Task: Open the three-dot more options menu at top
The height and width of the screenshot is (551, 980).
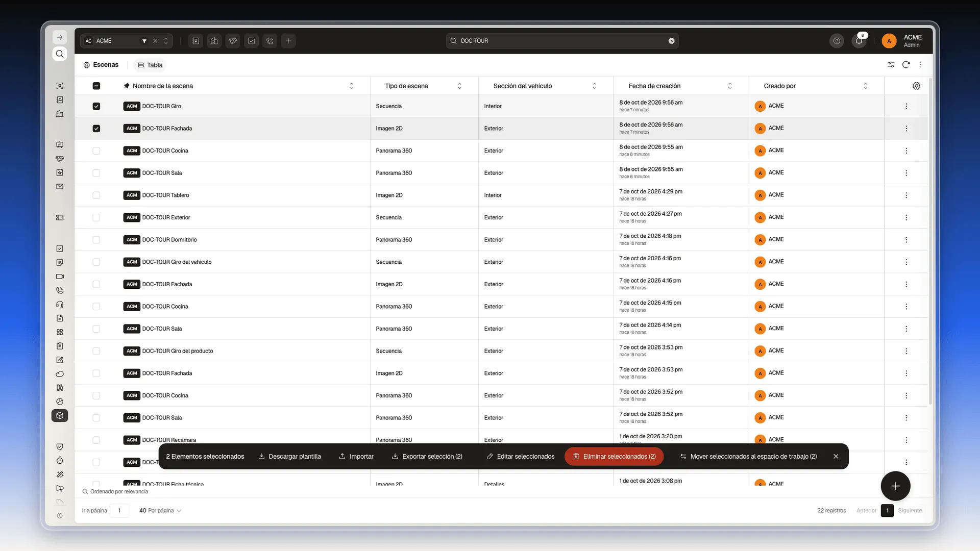Action: 921,65
